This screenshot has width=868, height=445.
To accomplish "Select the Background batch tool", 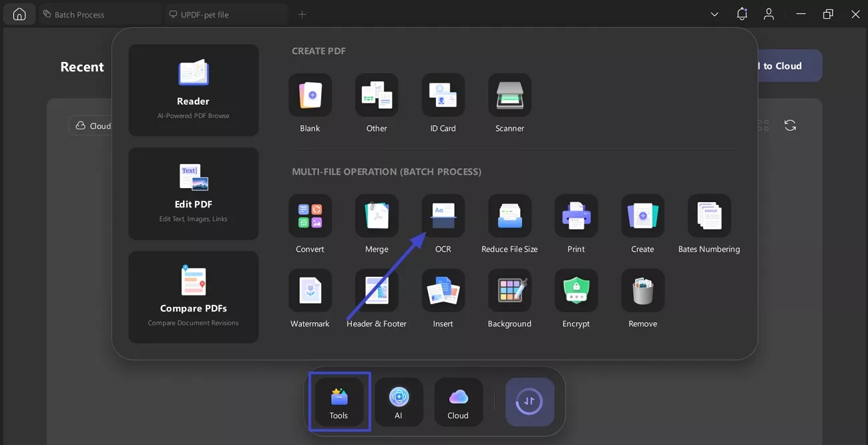I will [509, 290].
